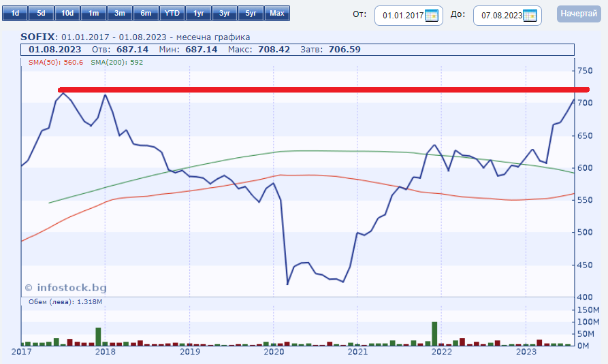Click the Обем (лева): 1.318M label
Image resolution: width=608 pixels, height=364 pixels.
coord(65,301)
